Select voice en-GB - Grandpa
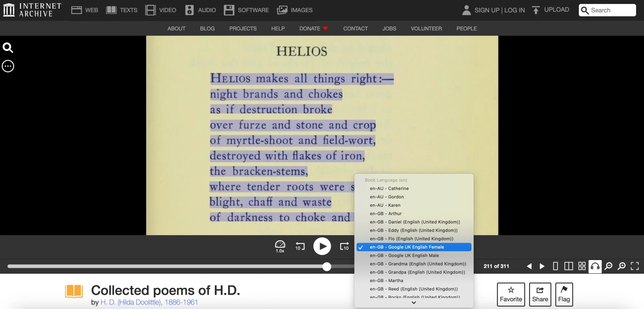This screenshot has height=309, width=644. (414, 272)
